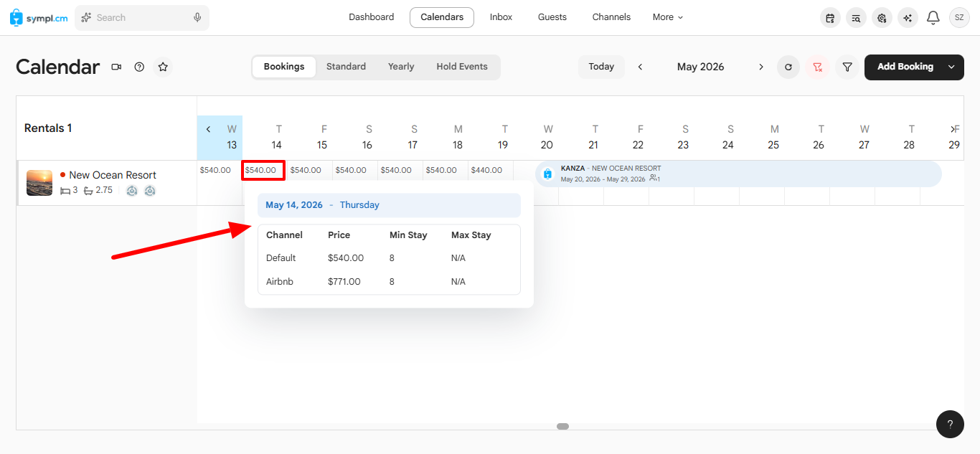Go to the Channels menu item
980x454 pixels.
(x=611, y=17)
